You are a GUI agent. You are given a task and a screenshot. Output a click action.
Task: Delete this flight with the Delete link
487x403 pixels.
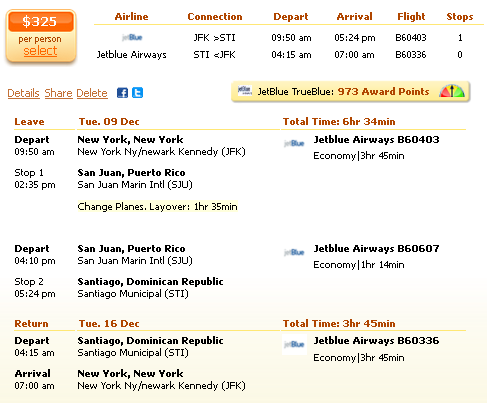click(92, 93)
